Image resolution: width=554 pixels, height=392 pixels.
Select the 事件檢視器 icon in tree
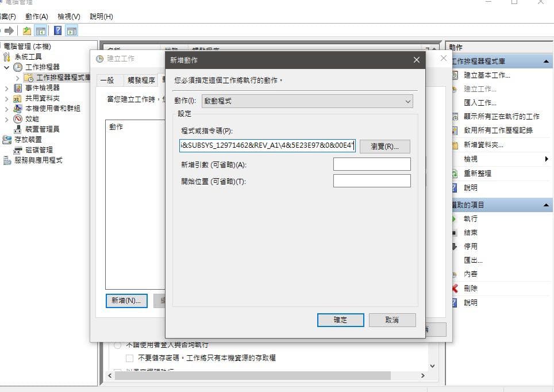pyautogui.click(x=18, y=88)
